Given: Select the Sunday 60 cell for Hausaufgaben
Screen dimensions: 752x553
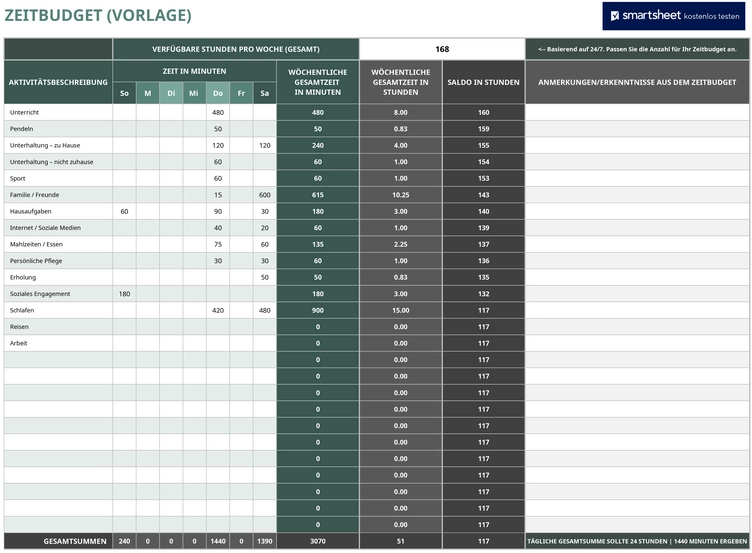Looking at the screenshot, I should coord(124,211).
